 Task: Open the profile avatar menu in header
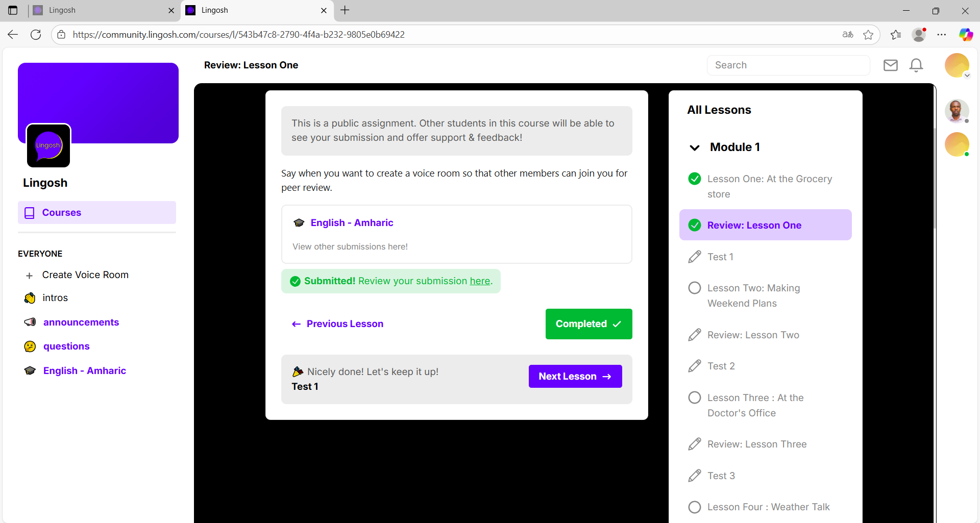click(957, 66)
